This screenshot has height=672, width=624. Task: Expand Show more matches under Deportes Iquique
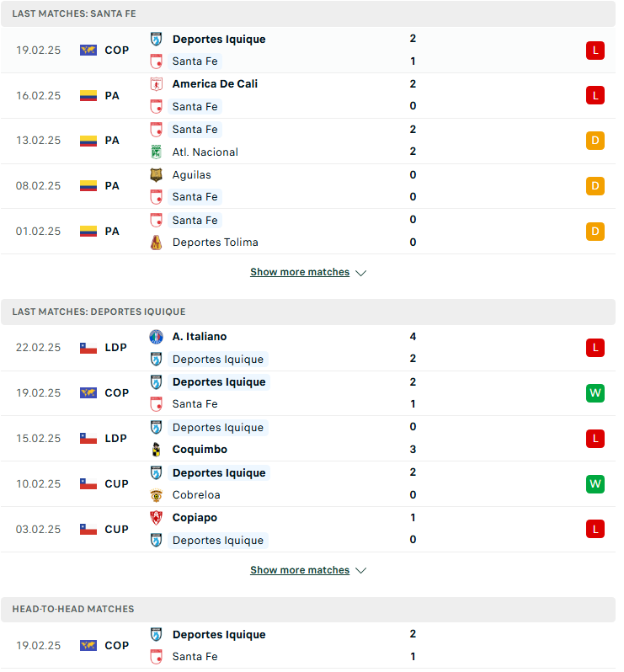click(300, 571)
